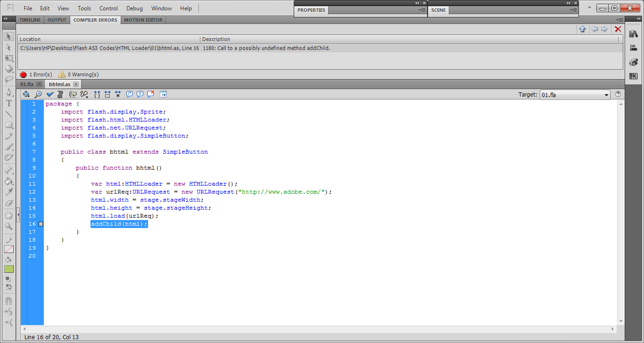Screen dimensions: 644x343
Task: Switch to the Timeline tab
Action: [x=30, y=20]
